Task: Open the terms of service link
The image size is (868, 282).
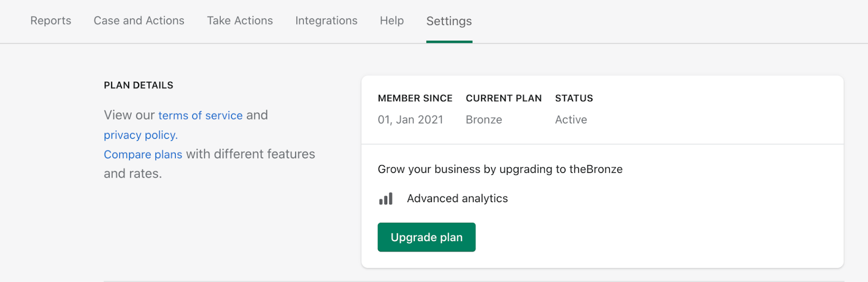Action: (x=201, y=115)
